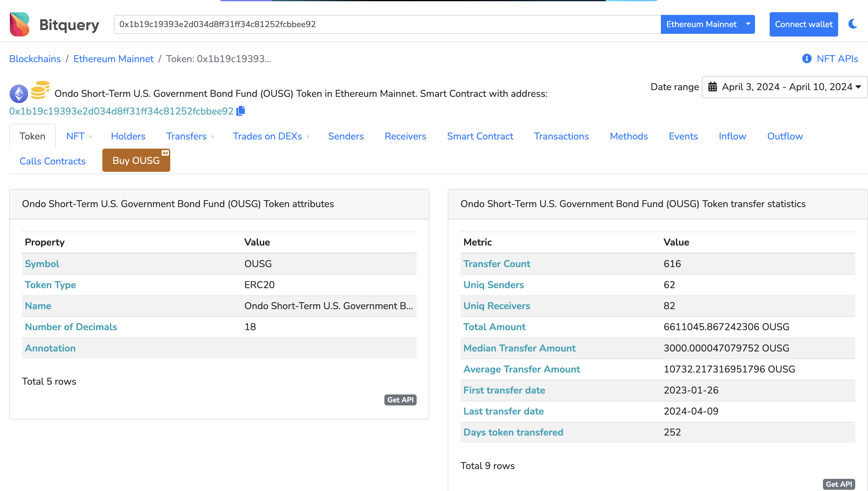Click the Number of Decimals label
This screenshot has width=868, height=491.
[71, 327]
